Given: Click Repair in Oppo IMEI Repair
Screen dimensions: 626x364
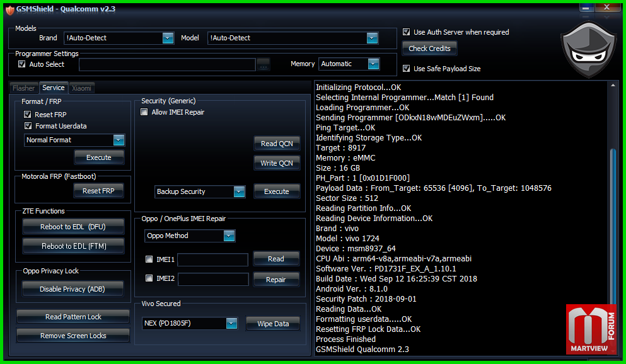Looking at the screenshot, I should (x=276, y=280).
